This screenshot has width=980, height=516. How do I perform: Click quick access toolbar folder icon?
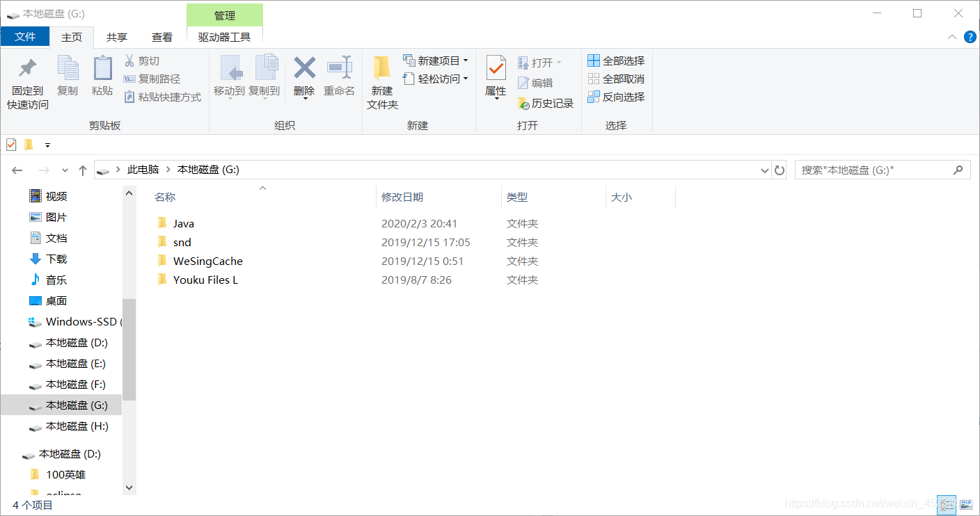pyautogui.click(x=29, y=145)
